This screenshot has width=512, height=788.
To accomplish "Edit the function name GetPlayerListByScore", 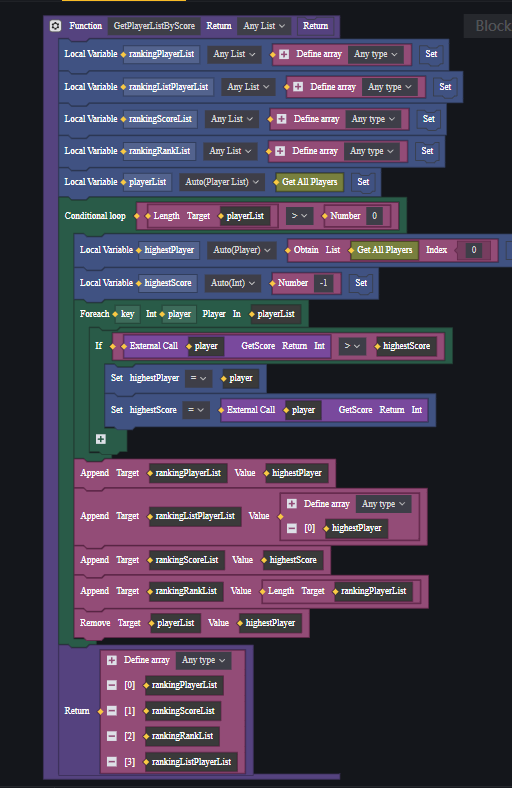I will coord(154,26).
